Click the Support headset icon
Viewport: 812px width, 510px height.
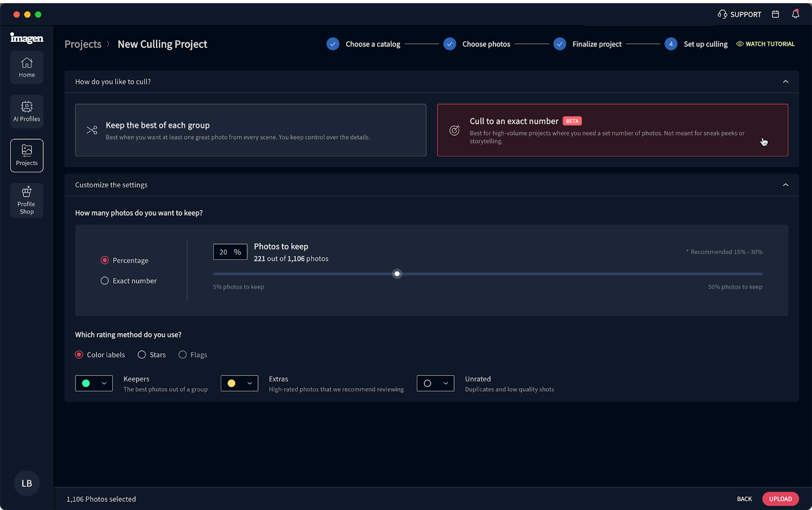click(x=723, y=14)
